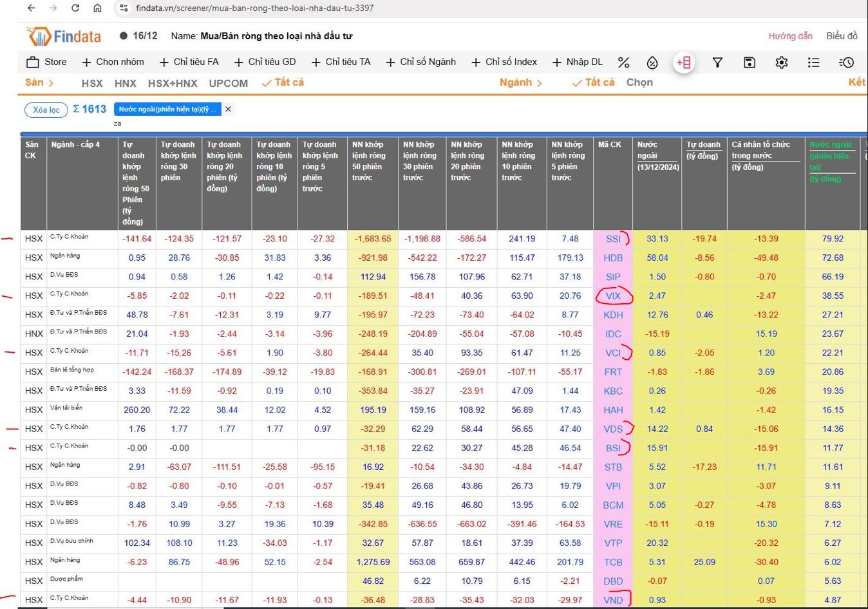Click the forward navigation arrow
The image size is (868, 609).
(x=53, y=8)
